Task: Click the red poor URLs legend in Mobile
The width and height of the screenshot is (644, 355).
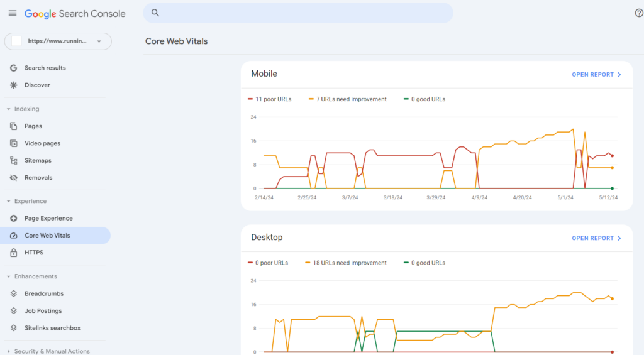Action: (270, 99)
